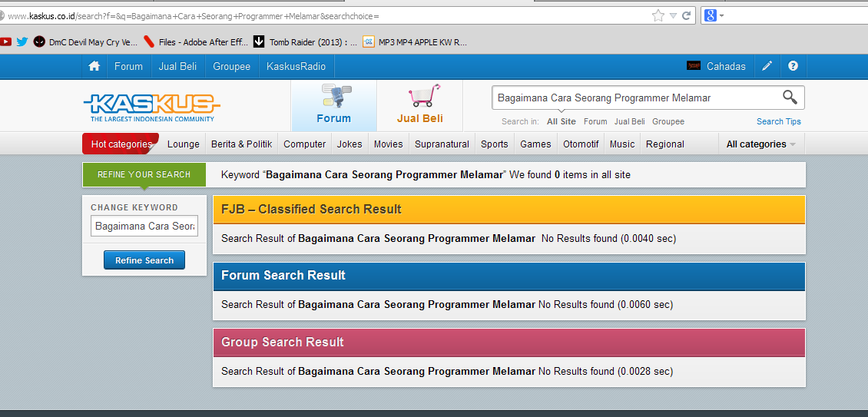The width and height of the screenshot is (868, 417).
Task: Click the Google search engine icon
Action: tap(711, 15)
